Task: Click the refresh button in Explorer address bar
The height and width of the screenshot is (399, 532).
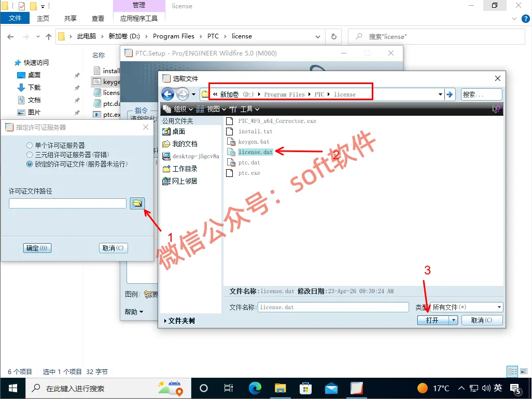Action: pos(334,37)
